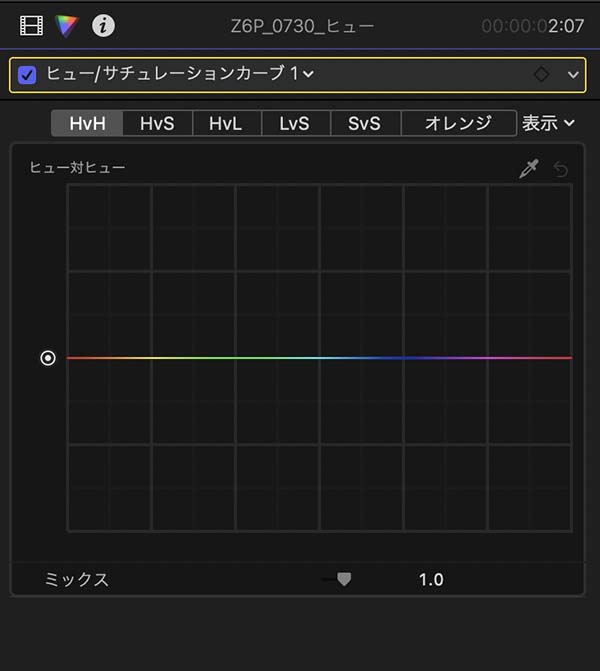Reset the hue vs hue curve
Viewport: 600px width, 671px height.
tap(560, 169)
